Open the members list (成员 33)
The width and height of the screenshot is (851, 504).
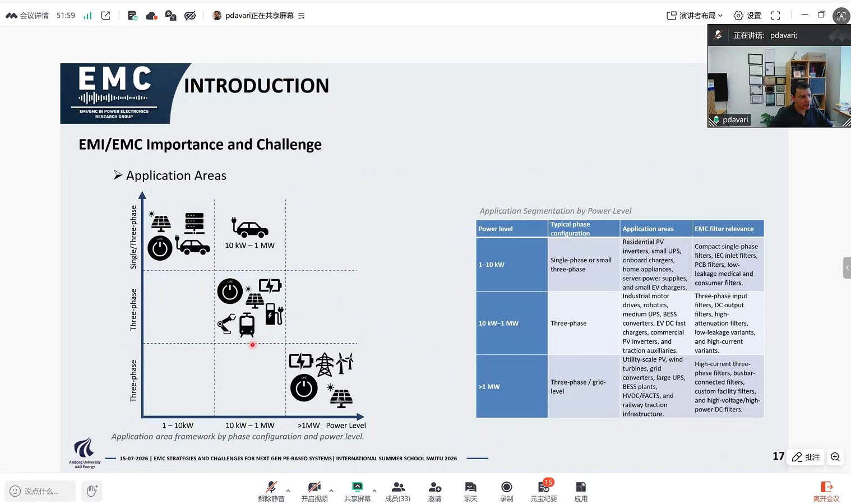(x=397, y=491)
